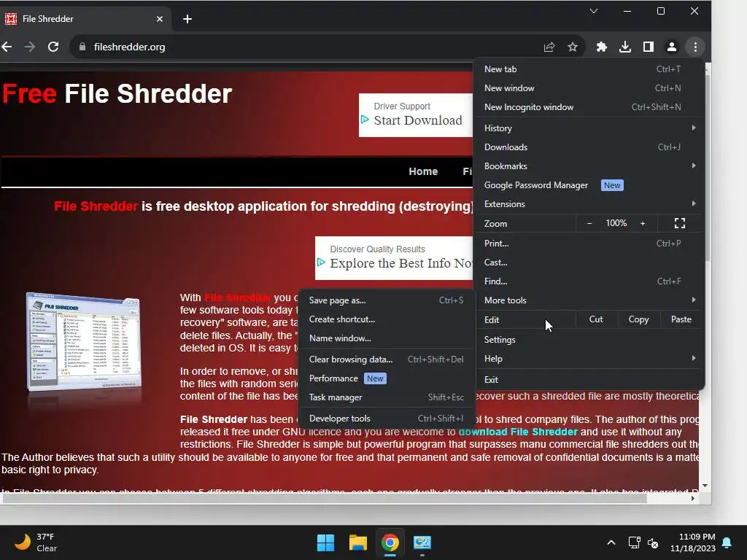Viewport: 747px width, 560px height.
Task: Expand the History submenu
Action: click(589, 128)
